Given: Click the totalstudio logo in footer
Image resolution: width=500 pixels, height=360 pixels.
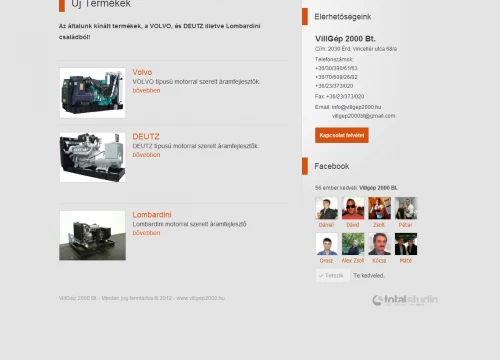Looking at the screenshot, I should click(x=405, y=300).
